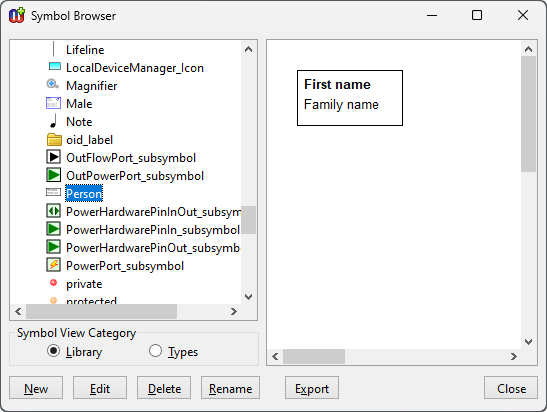The image size is (547, 412).
Task: Select LocalDeviceManager_Icon entry
Action: tap(135, 68)
